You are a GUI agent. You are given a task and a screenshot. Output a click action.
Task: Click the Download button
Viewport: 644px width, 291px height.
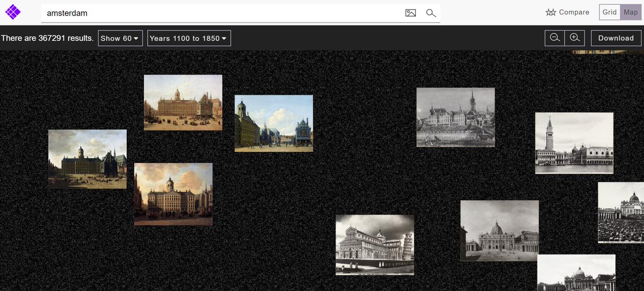[x=616, y=38]
